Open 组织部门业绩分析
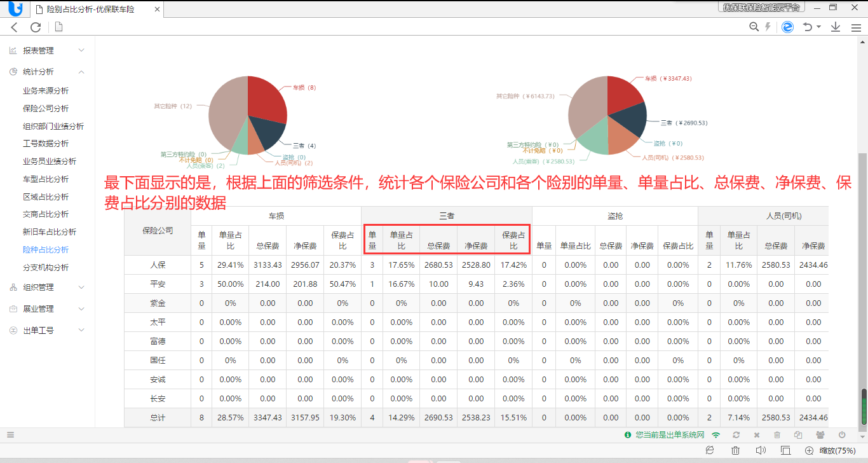The height and width of the screenshot is (463, 868). (x=53, y=127)
